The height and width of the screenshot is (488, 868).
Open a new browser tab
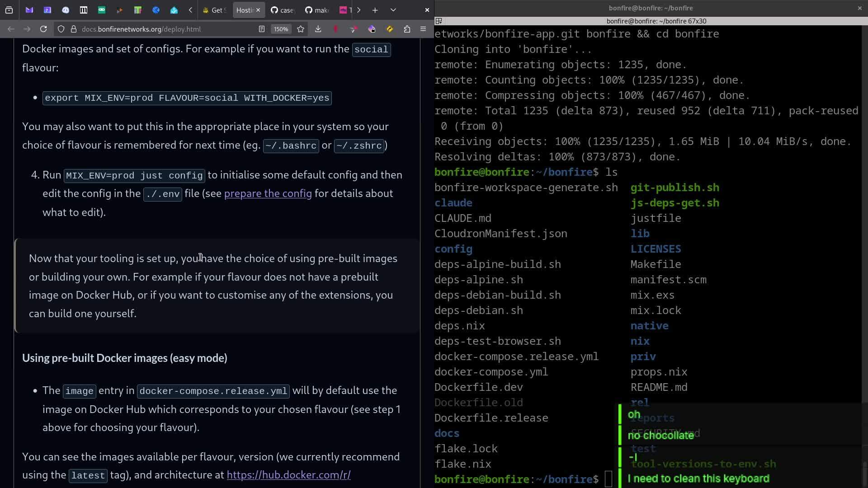(x=375, y=10)
